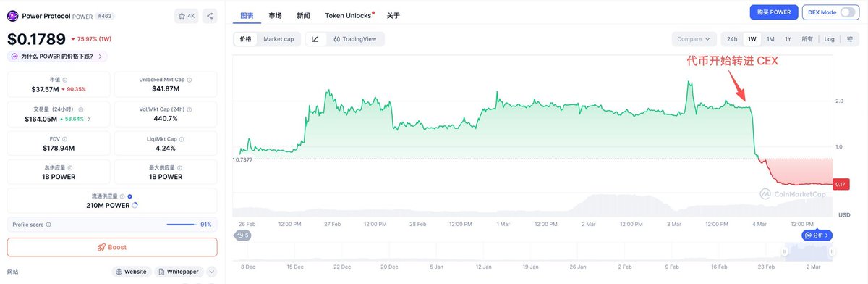The width and height of the screenshot is (868, 284).
Task: Click the red 0.17 price tag
Action: (x=841, y=184)
